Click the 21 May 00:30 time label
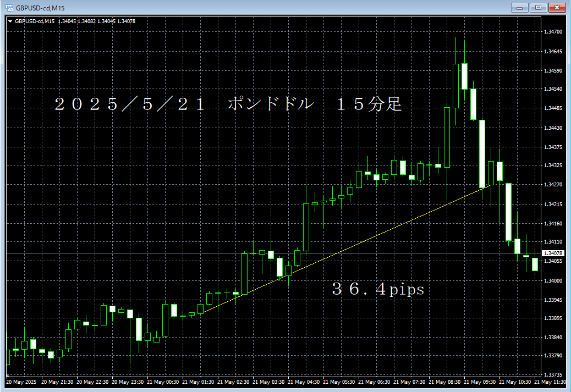Image resolution: width=571 pixels, height=392 pixels. 163,382
